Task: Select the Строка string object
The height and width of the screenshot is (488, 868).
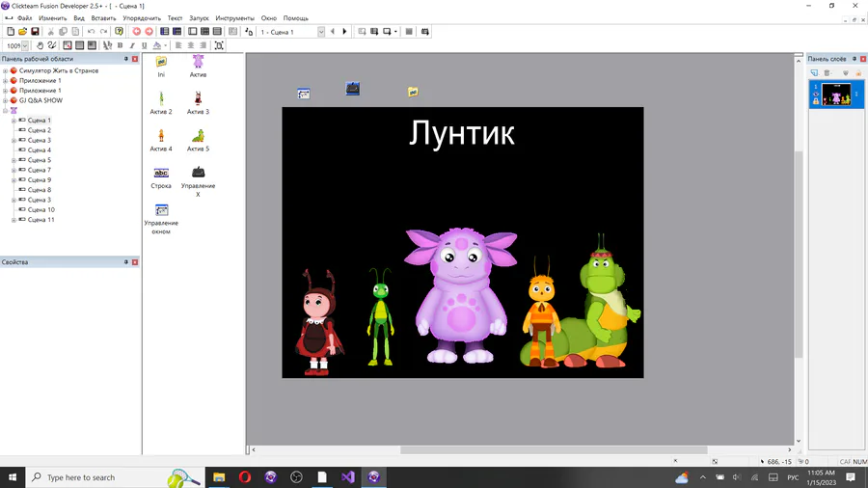Action: [x=161, y=177]
